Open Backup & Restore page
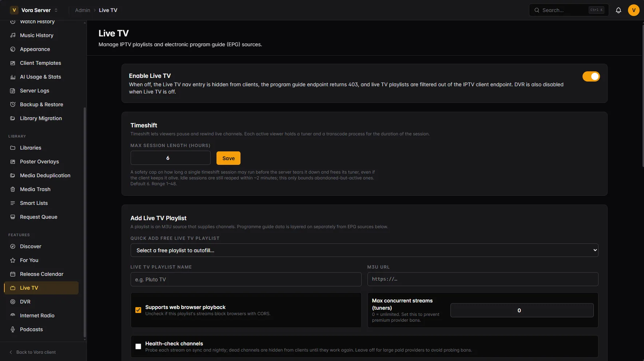 (41, 104)
